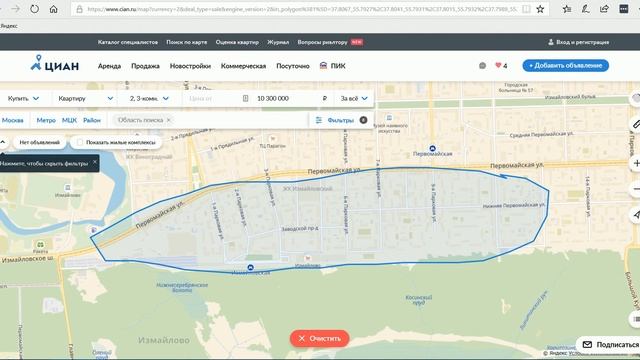640x360 pixels.
Task: Expand the Купить deal type dropdown
Action: point(24,98)
